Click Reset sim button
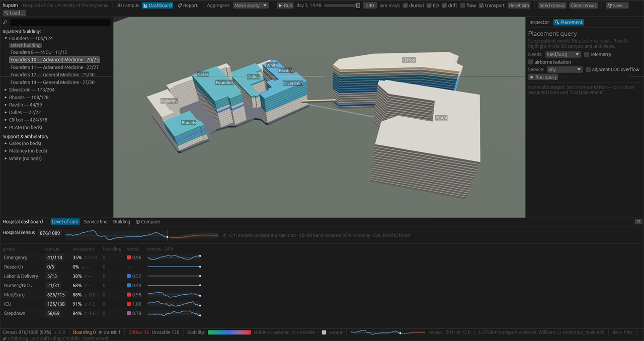Viewport: 644px width, 341px height. tap(519, 6)
